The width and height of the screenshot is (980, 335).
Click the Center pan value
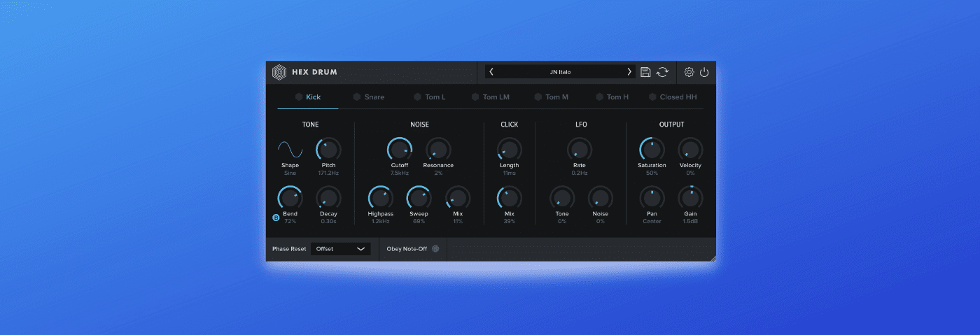pyautogui.click(x=652, y=222)
